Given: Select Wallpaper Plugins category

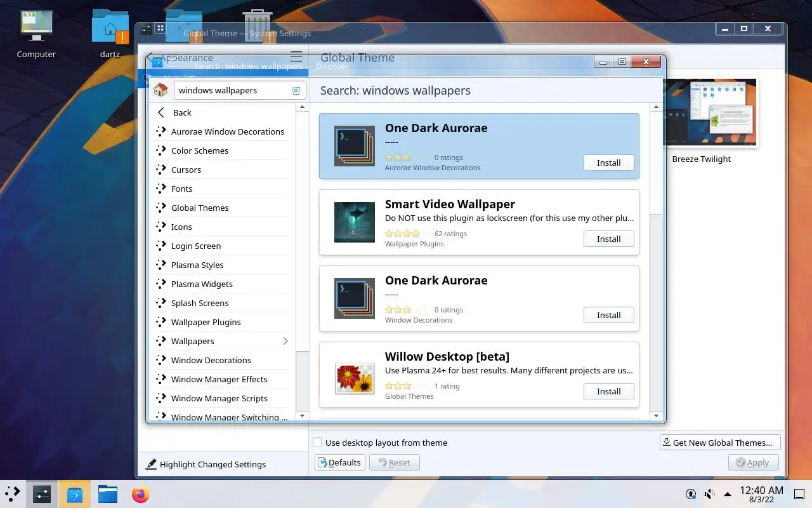Looking at the screenshot, I should point(222,322).
